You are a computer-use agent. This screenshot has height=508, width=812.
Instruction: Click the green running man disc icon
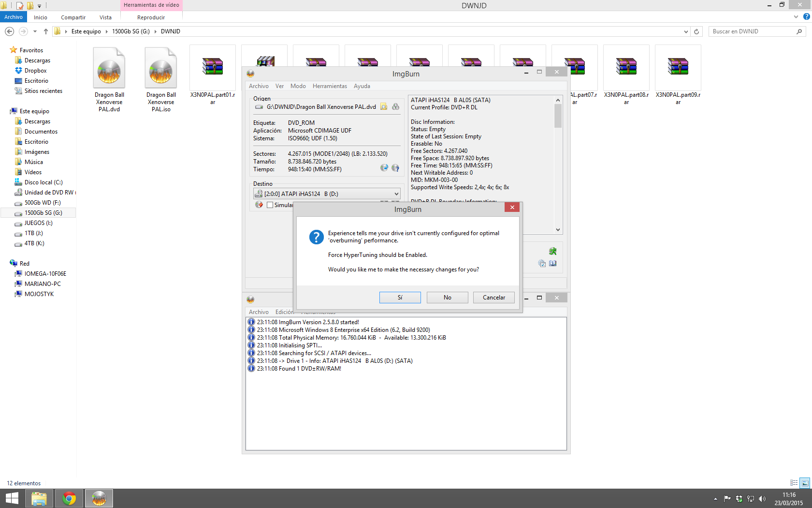(x=552, y=251)
